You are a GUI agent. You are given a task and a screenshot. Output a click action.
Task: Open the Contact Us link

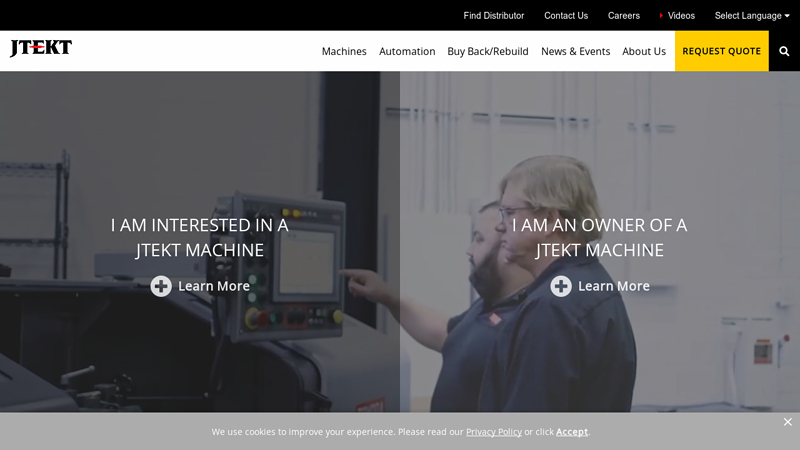(566, 16)
